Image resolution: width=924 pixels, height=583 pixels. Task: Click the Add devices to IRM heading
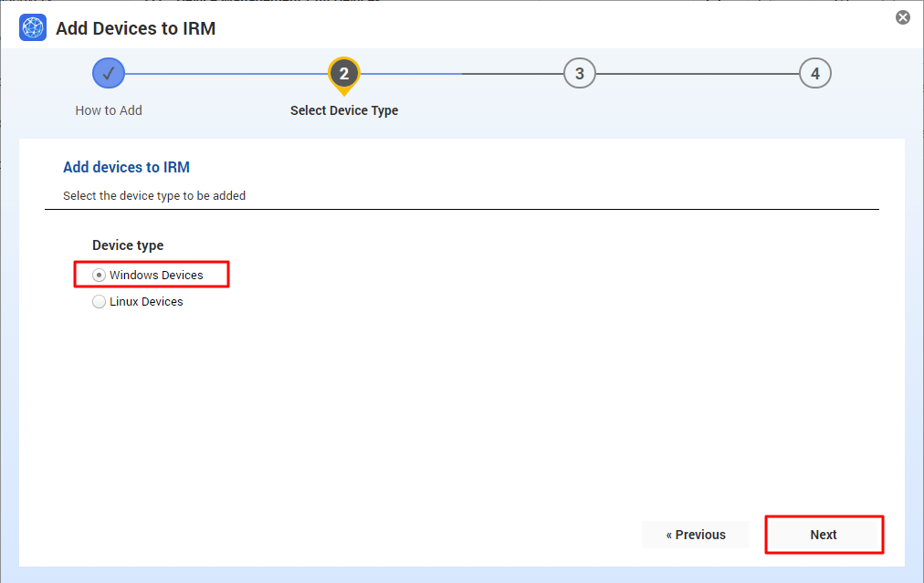126,167
